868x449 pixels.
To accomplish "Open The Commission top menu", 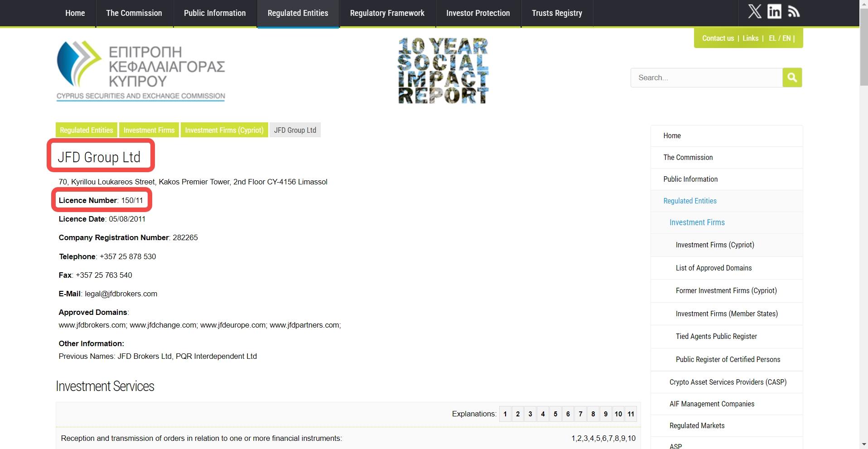I will pyautogui.click(x=134, y=13).
